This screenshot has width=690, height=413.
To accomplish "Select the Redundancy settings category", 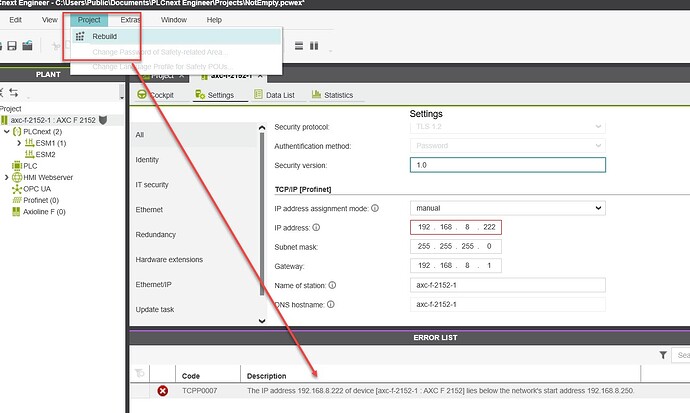I will [155, 235].
